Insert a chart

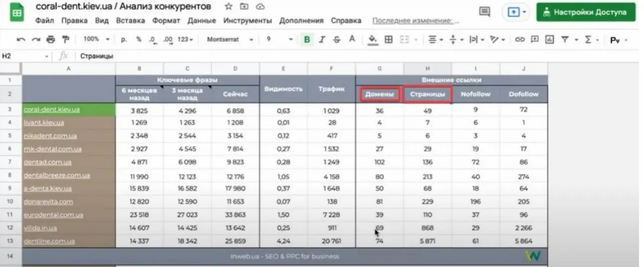point(550,39)
